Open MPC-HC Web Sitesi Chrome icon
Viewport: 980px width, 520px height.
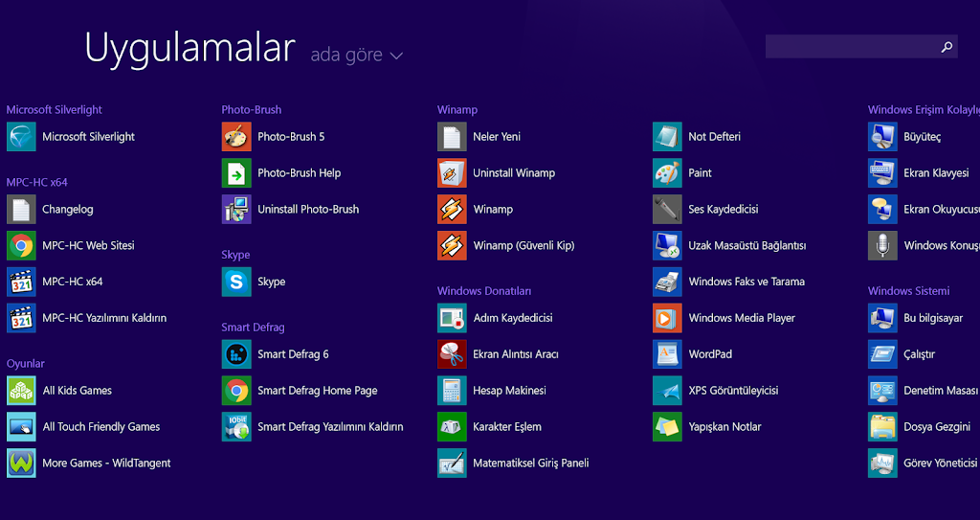click(21, 245)
